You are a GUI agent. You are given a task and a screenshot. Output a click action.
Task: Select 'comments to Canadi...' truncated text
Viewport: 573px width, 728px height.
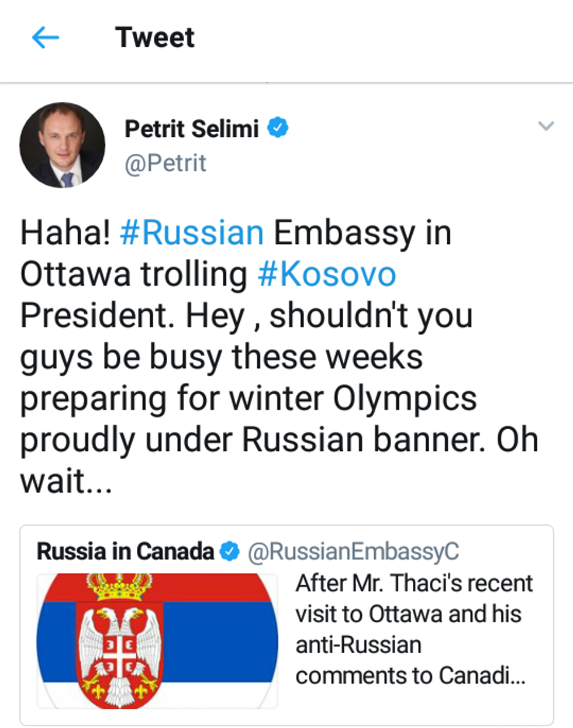[x=410, y=675]
